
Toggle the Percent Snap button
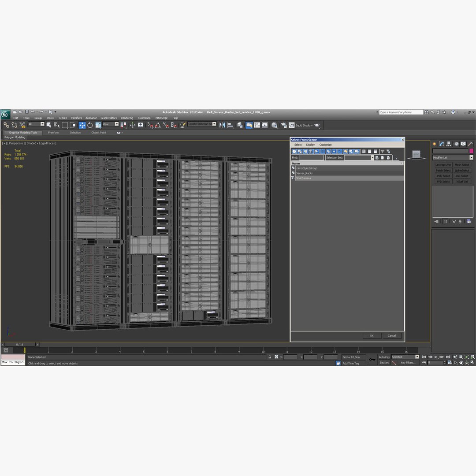(166, 125)
